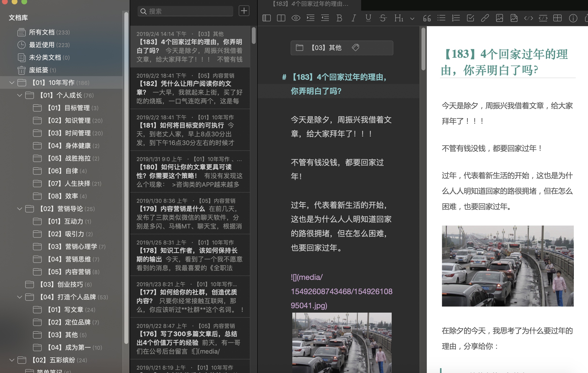Insert a code block from toolbar
588x373 pixels.
[x=543, y=18]
